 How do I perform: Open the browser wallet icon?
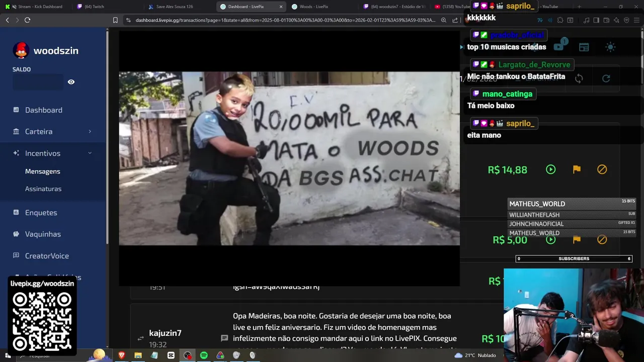pos(606,20)
